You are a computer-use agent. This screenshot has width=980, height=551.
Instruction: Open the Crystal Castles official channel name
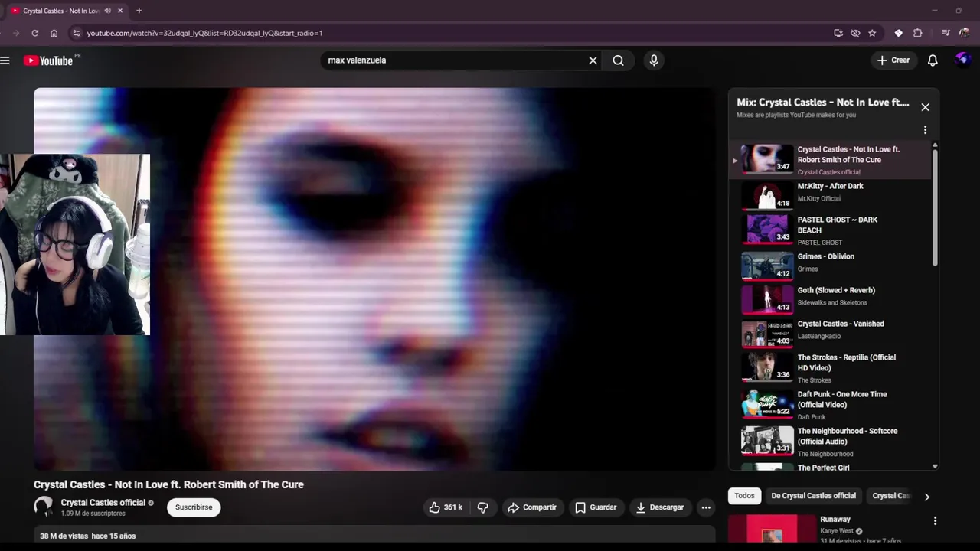[103, 503]
